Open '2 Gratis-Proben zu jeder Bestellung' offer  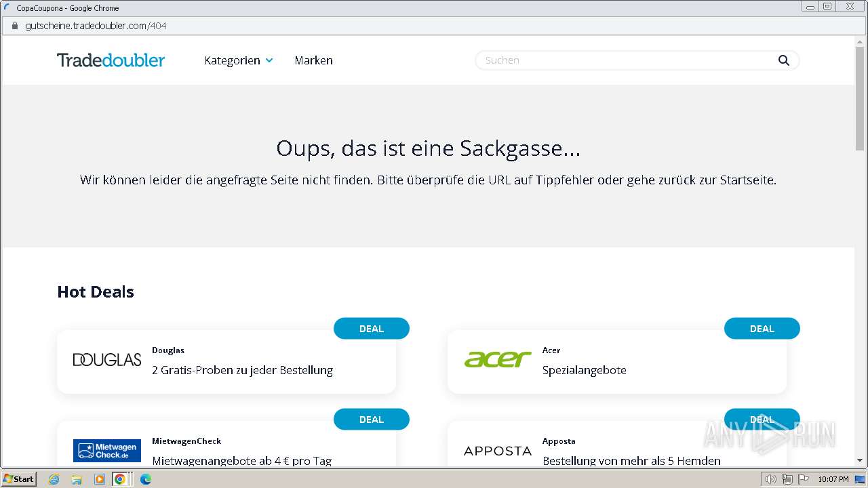[x=243, y=370]
